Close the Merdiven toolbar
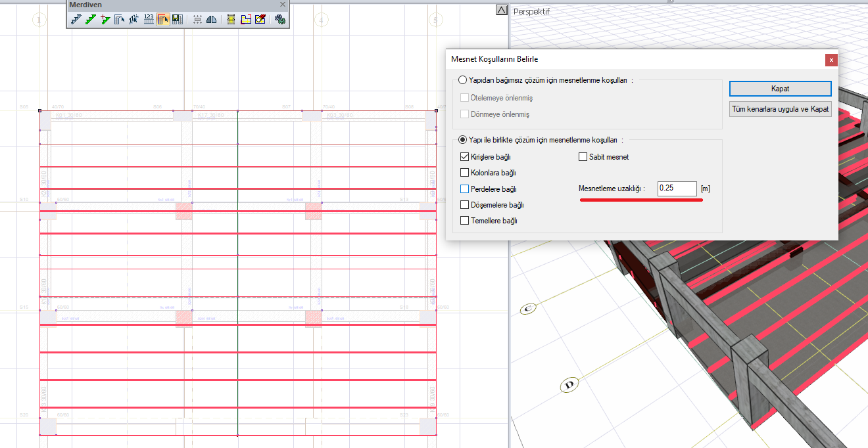This screenshot has height=448, width=868. (x=283, y=5)
